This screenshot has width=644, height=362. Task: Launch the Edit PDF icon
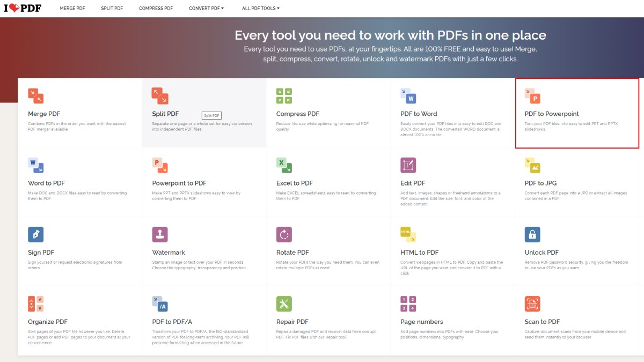coord(408,165)
